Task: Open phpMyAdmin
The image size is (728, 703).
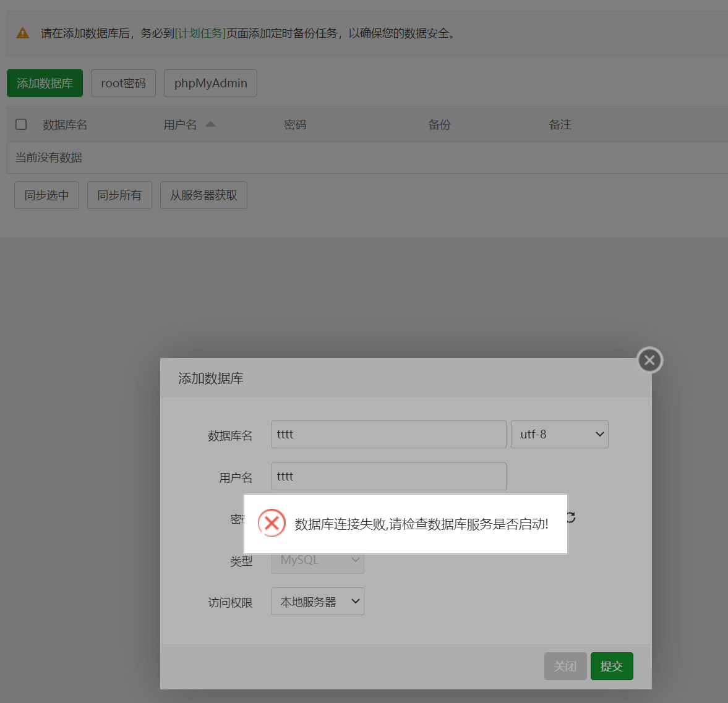Action: [210, 83]
